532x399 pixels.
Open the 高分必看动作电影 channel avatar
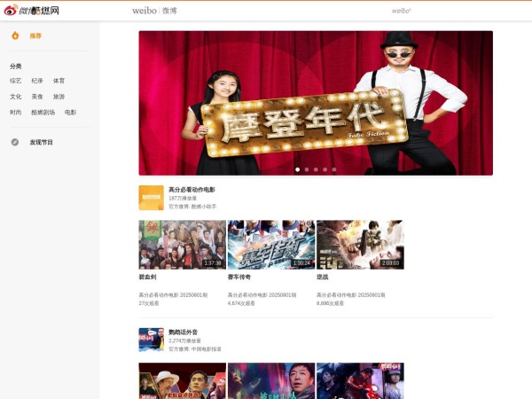click(x=151, y=198)
